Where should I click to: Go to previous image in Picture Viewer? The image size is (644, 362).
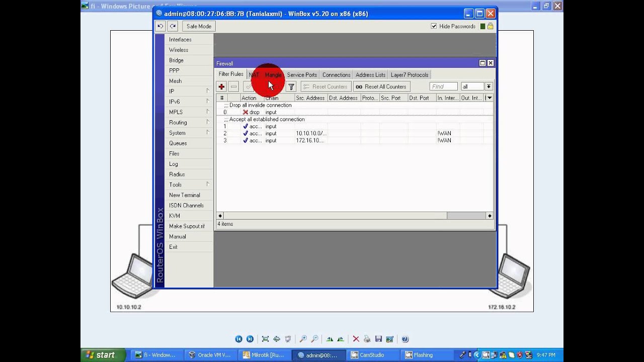(x=239, y=339)
